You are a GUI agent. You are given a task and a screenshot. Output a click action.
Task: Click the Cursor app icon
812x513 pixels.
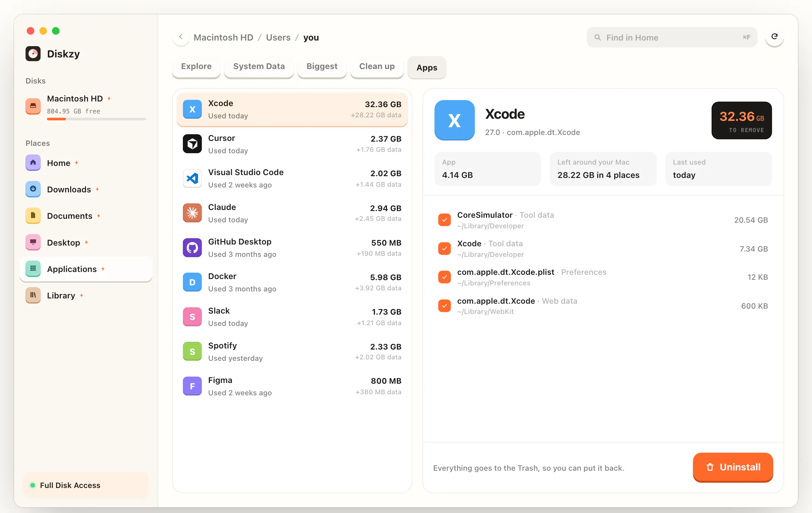(192, 144)
